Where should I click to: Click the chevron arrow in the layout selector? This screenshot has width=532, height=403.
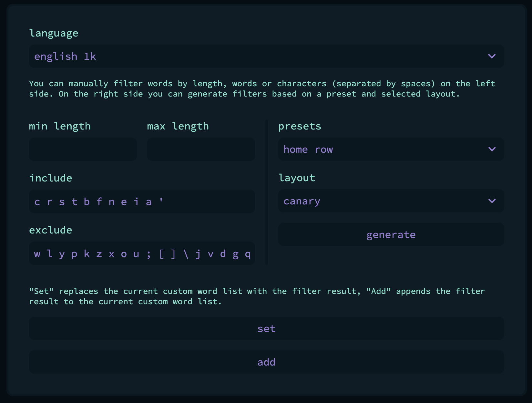(492, 201)
